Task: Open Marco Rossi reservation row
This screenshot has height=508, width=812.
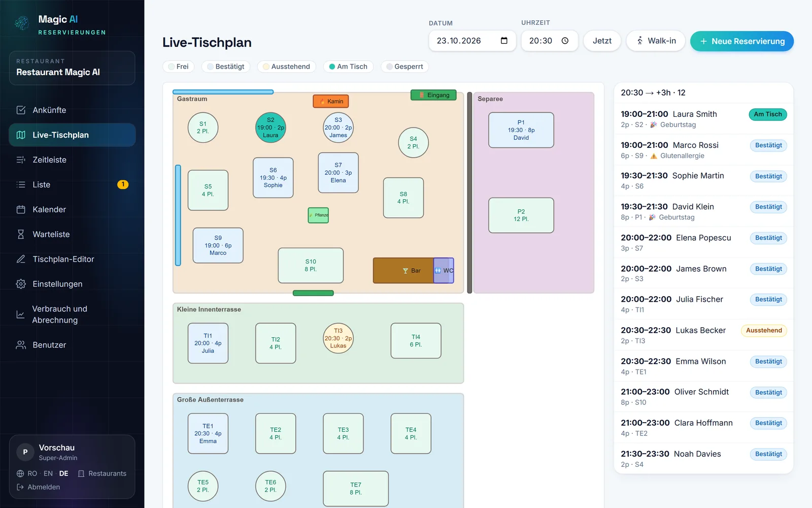Action: pyautogui.click(x=703, y=150)
